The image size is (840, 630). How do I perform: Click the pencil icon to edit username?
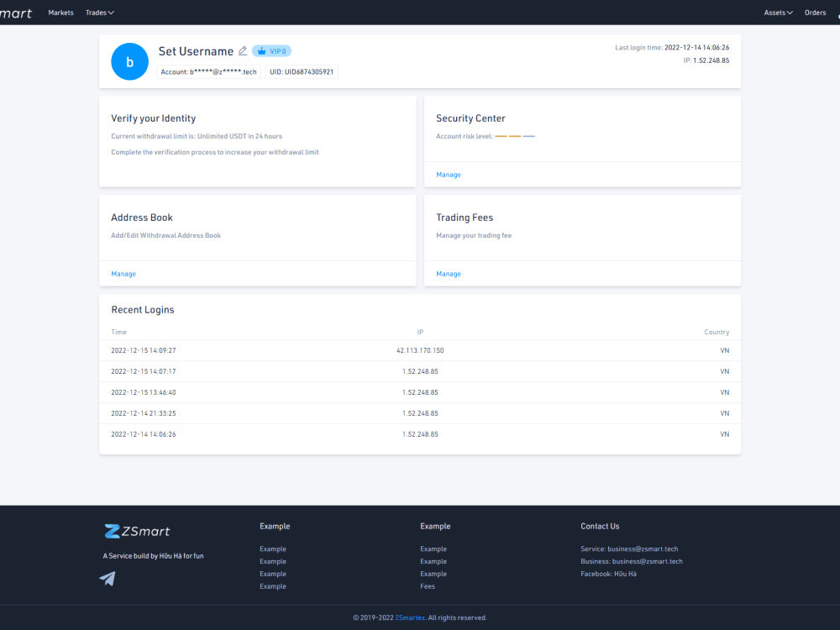pyautogui.click(x=243, y=51)
